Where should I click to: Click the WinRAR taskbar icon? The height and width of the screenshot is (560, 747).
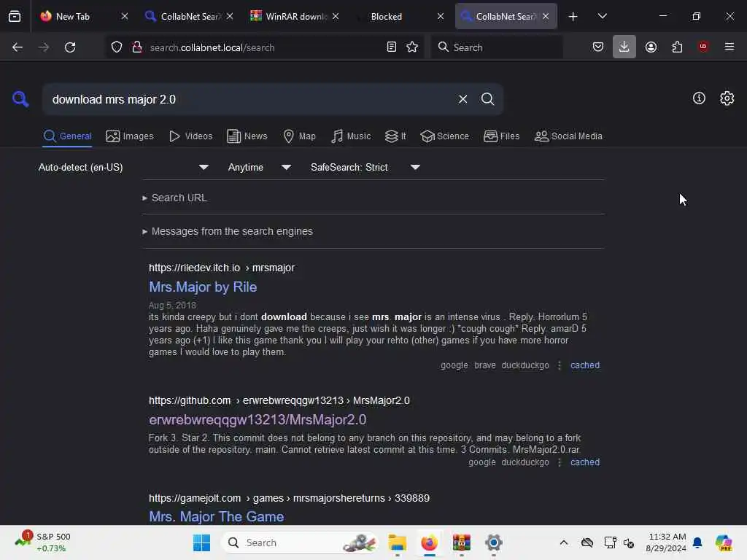coord(461,542)
